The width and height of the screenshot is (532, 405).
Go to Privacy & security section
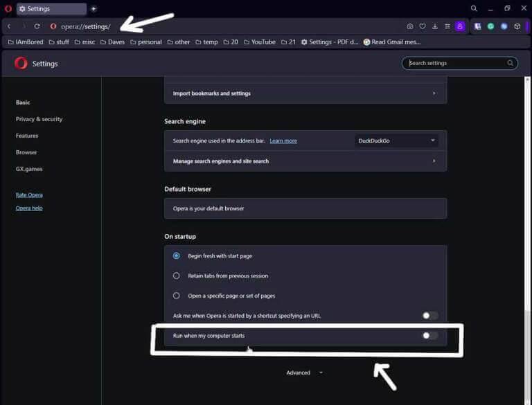tap(39, 119)
